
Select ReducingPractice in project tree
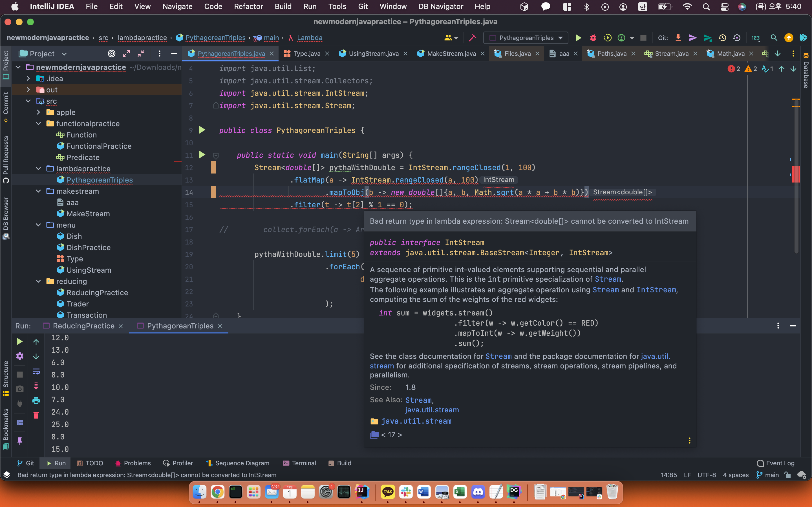click(x=97, y=292)
